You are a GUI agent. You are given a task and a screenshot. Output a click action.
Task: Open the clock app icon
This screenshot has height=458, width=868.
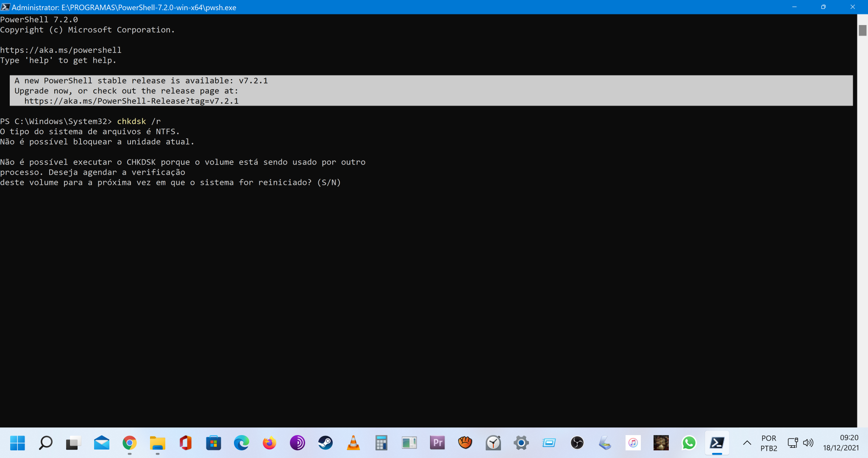pos(493,443)
